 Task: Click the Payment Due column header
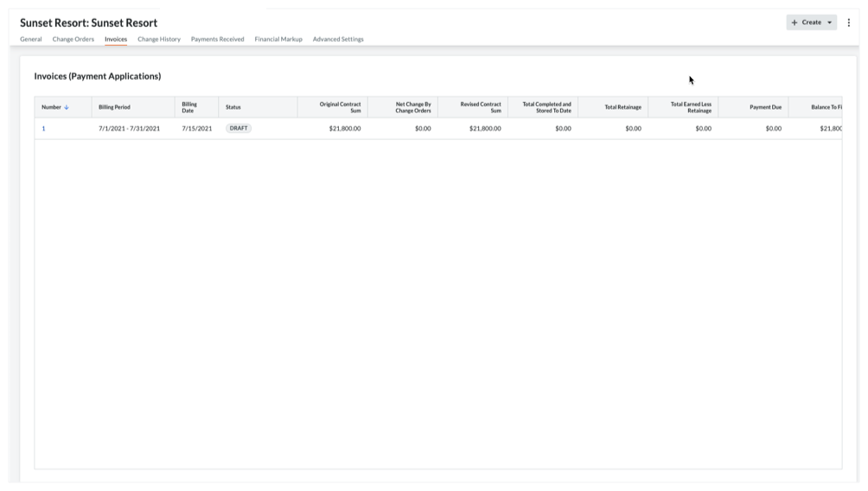[765, 107]
